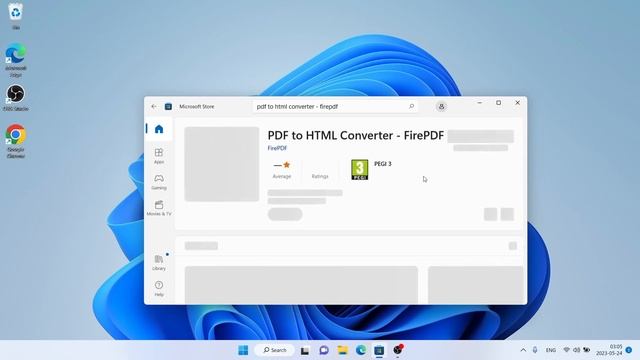Screen dimensions: 640x360
Task: Click the average rating star
Action: [x=287, y=165]
